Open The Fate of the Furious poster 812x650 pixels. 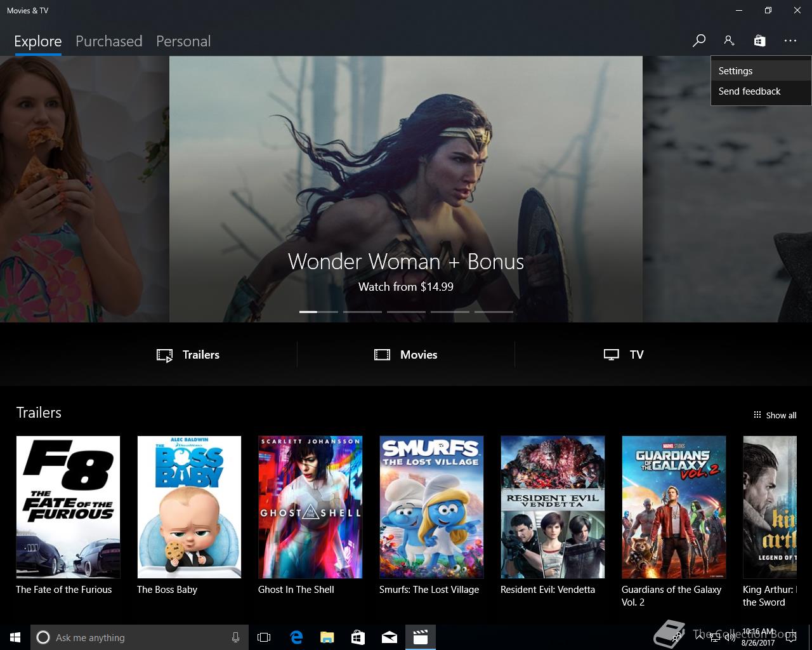(x=68, y=507)
